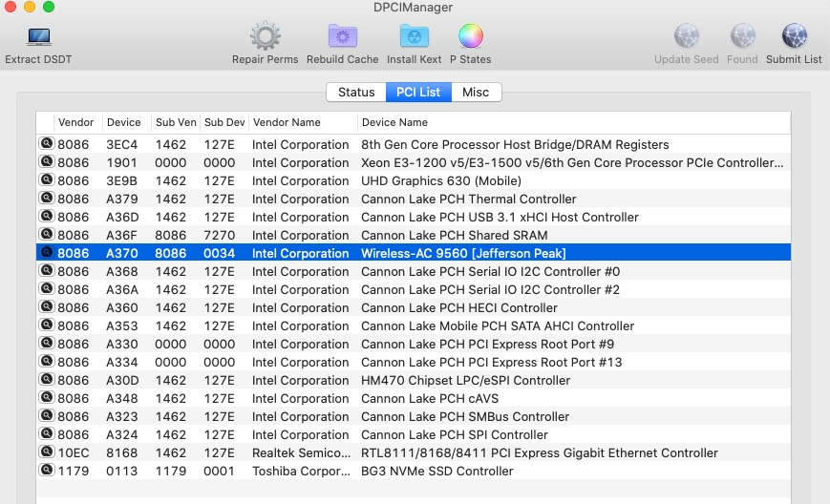Switch to the Misc tab
Image resolution: width=830 pixels, height=504 pixels.
click(476, 93)
